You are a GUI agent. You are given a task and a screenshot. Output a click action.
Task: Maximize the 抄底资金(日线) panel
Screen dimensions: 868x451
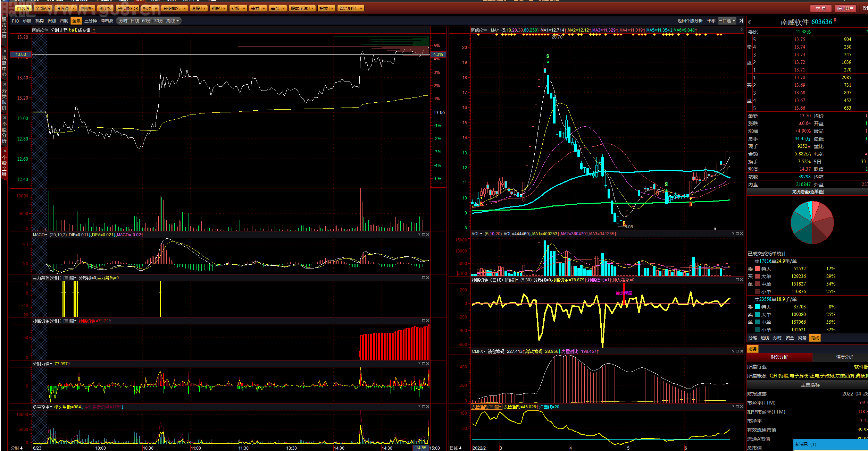737,280
